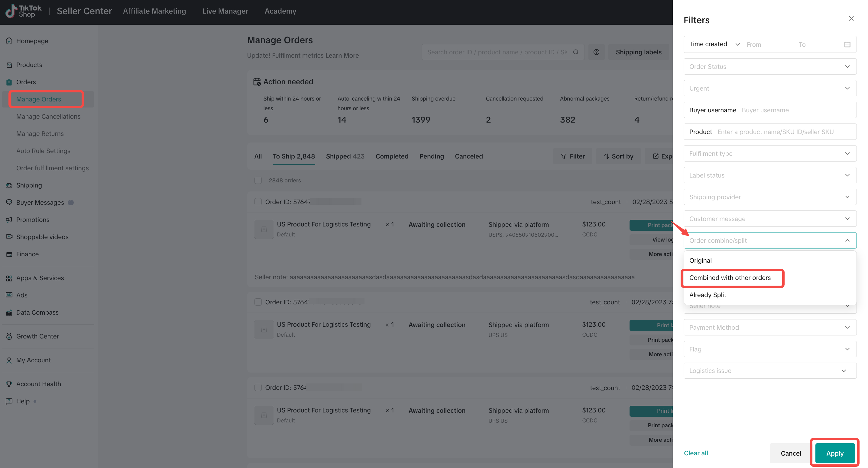This screenshot has width=868, height=468.
Task: Click the Shipping truck icon in sidebar
Action: 9,185
